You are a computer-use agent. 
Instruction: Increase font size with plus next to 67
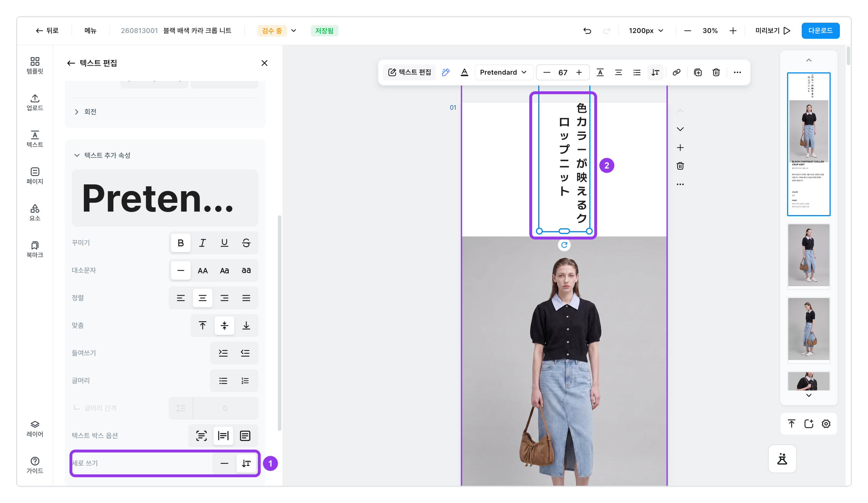[579, 72]
